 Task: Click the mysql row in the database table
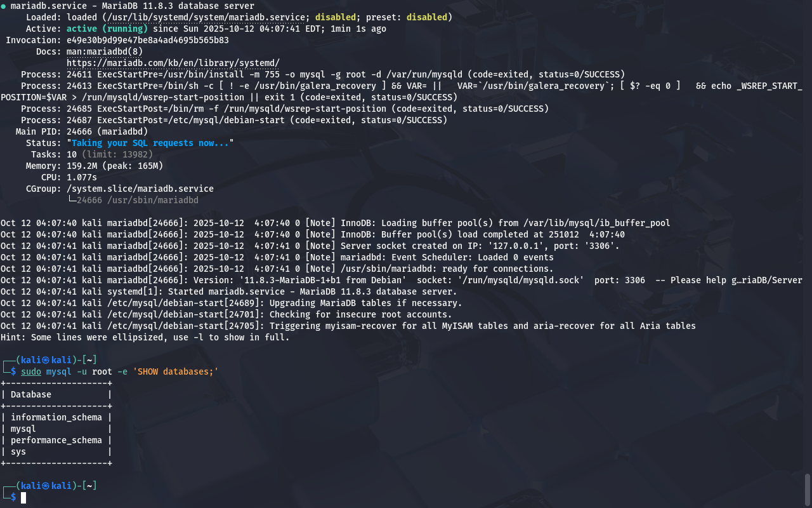point(23,429)
